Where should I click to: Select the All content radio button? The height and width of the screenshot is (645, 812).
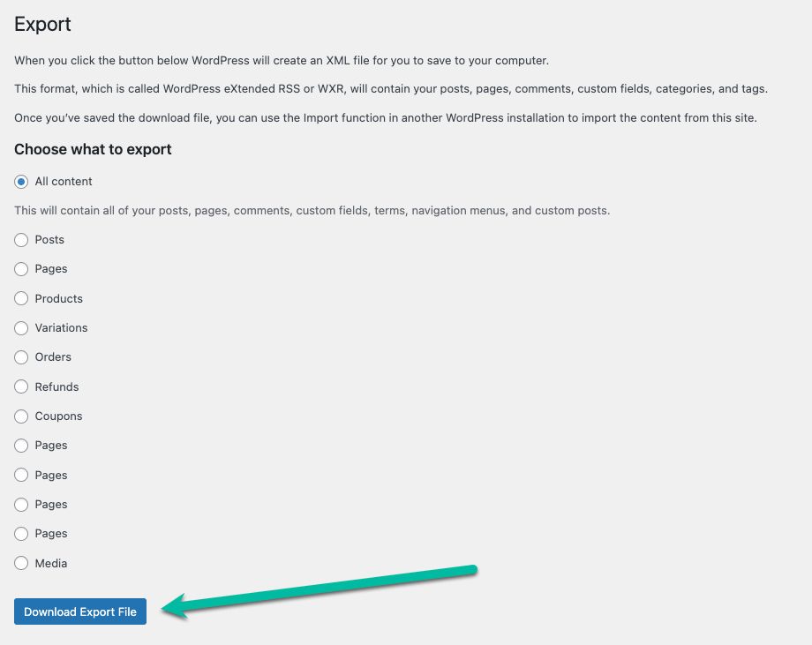pyautogui.click(x=20, y=182)
